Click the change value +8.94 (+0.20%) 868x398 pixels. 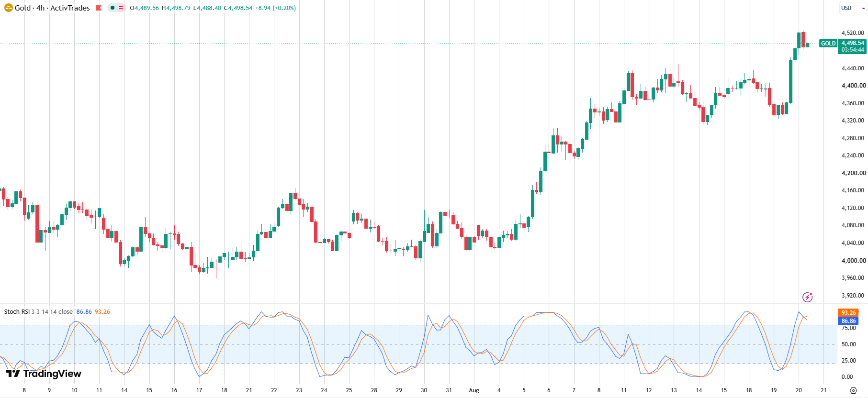(x=276, y=8)
